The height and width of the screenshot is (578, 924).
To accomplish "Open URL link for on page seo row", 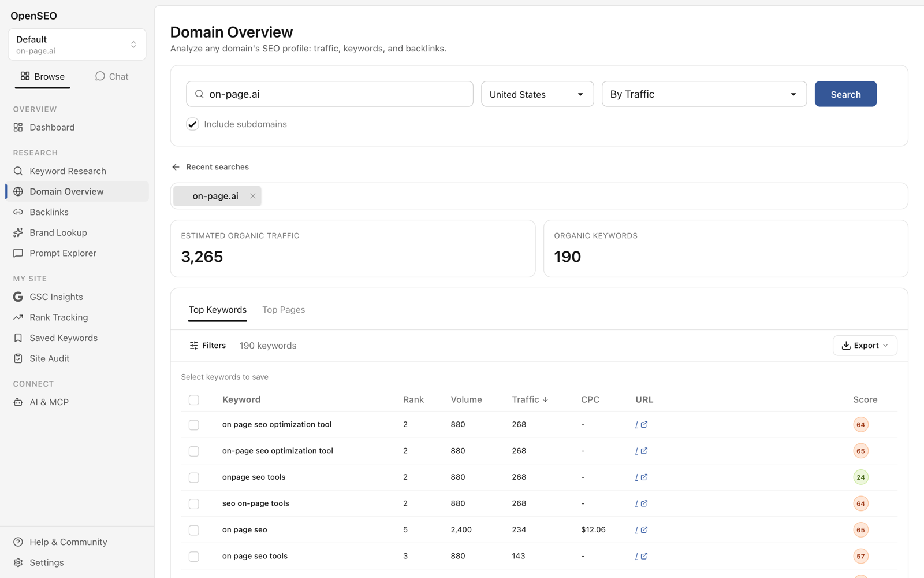I will [x=641, y=529].
